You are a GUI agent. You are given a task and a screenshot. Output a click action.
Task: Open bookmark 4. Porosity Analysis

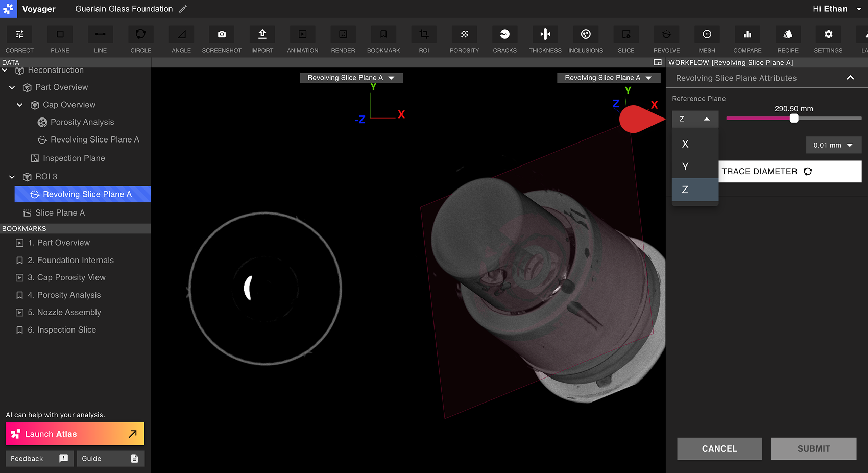coord(58,295)
